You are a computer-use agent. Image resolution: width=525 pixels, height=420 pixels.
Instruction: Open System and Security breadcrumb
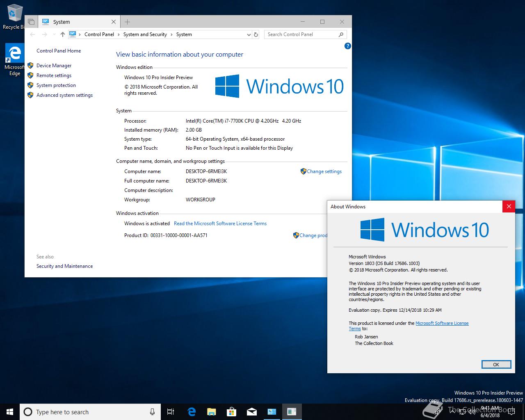click(145, 34)
